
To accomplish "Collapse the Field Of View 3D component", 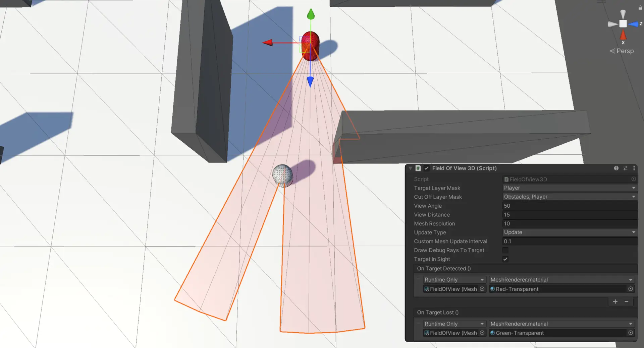I will 411,168.
